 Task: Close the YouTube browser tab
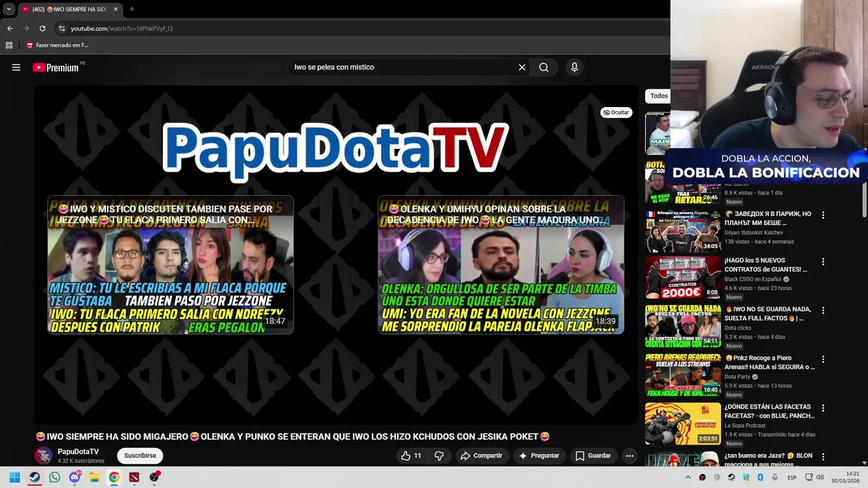[x=115, y=9]
